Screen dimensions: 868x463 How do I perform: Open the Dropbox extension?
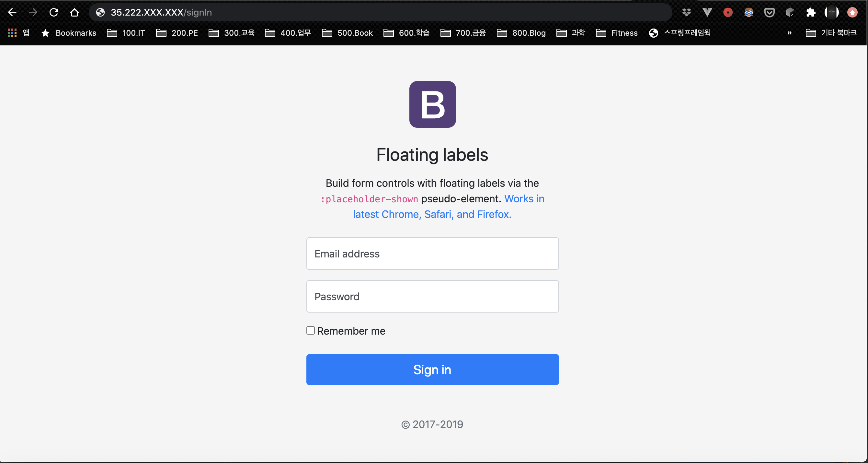click(x=686, y=12)
